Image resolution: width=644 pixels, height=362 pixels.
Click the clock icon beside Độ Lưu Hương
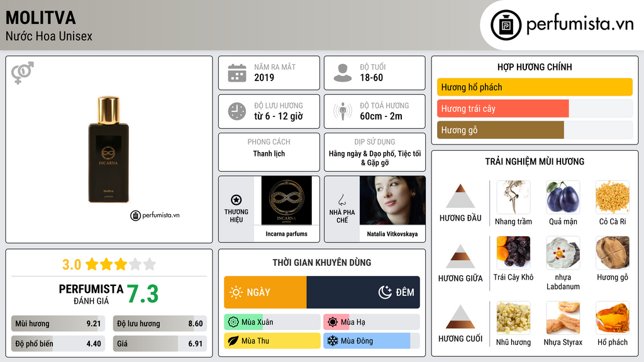pos(237,111)
